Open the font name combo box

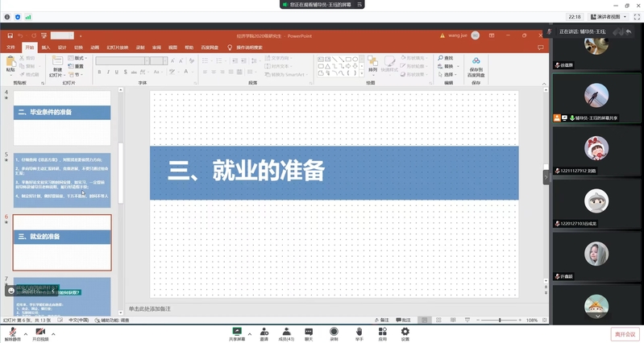pyautogui.click(x=119, y=60)
